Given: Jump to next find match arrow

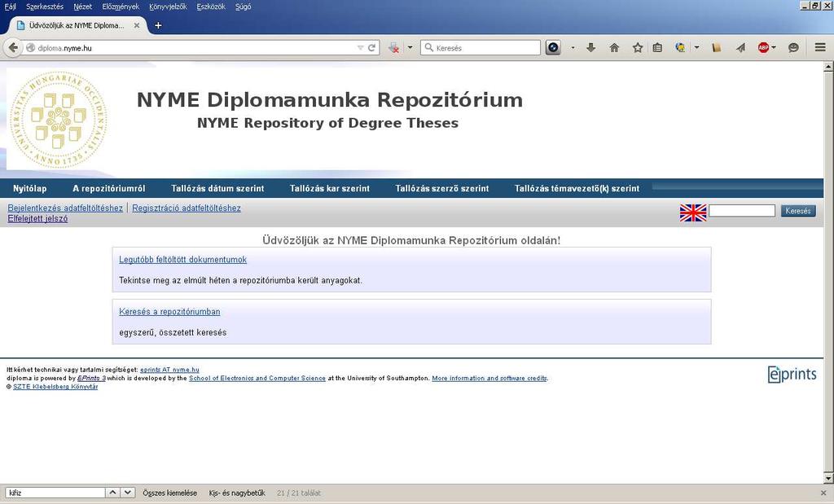Looking at the screenshot, I should pos(128,493).
